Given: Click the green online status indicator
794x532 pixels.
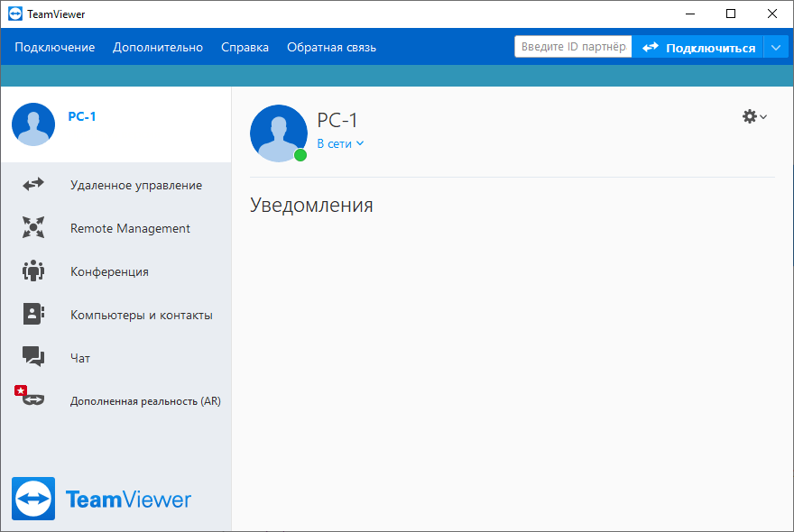Looking at the screenshot, I should pyautogui.click(x=300, y=155).
